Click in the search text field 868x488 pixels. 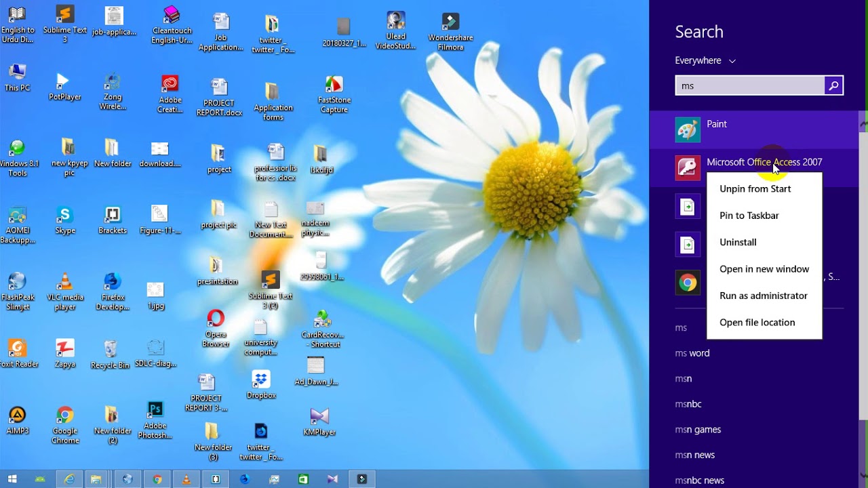[x=750, y=85]
